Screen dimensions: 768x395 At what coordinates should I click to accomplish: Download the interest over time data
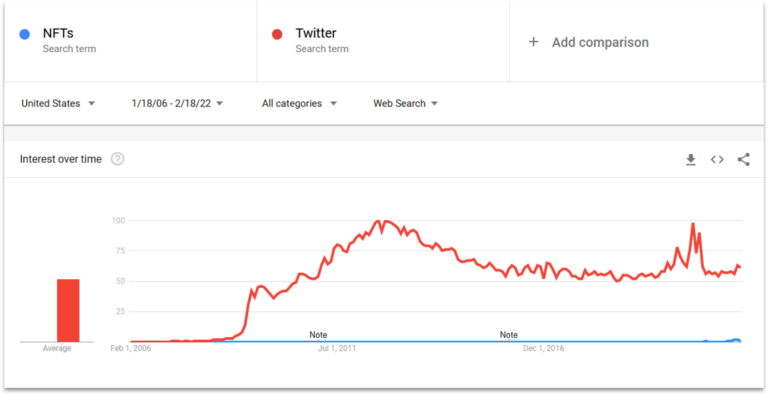[691, 160]
